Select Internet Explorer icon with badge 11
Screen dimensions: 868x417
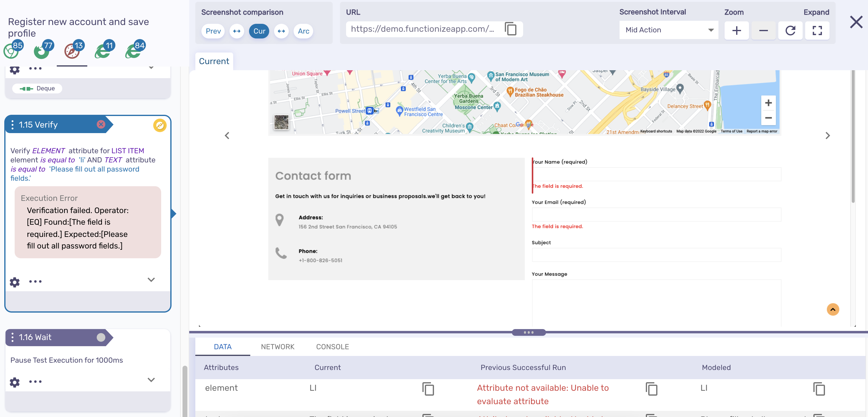(x=104, y=50)
